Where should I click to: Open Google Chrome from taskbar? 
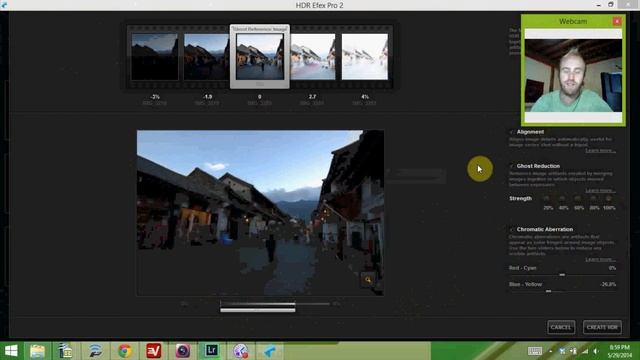click(125, 351)
